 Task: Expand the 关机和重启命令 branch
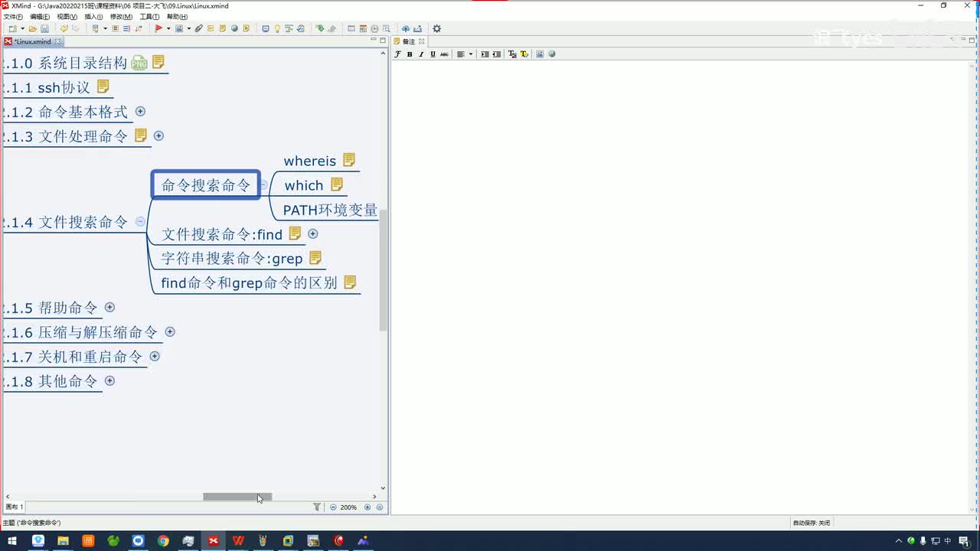click(155, 356)
